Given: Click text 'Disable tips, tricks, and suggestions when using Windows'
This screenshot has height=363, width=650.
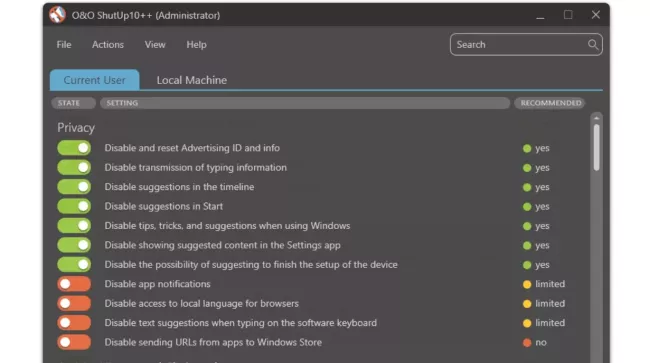Looking at the screenshot, I should (227, 226).
